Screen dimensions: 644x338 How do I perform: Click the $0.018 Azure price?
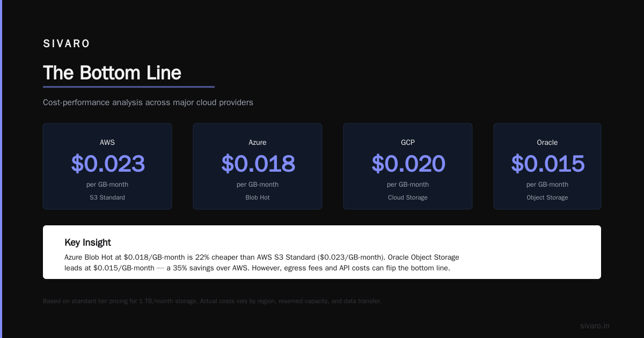[258, 164]
